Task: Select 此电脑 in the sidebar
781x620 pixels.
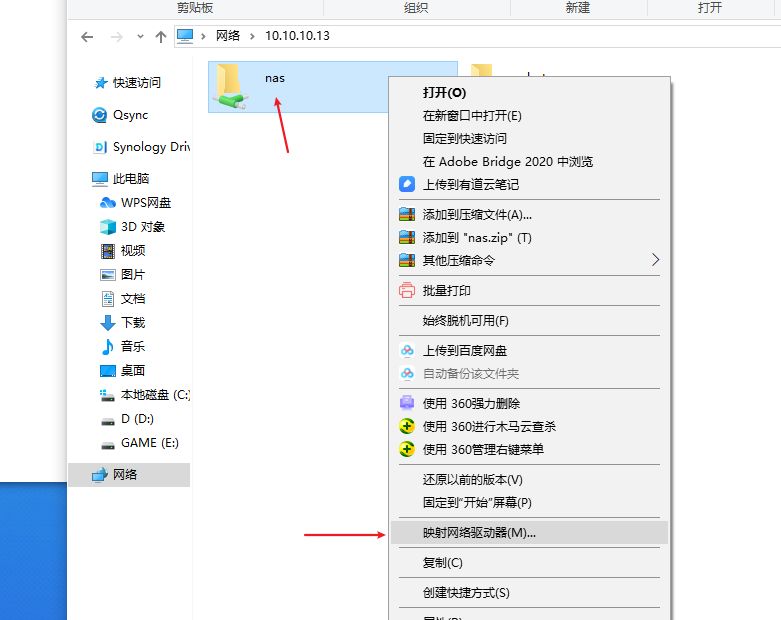Action: click(x=131, y=179)
